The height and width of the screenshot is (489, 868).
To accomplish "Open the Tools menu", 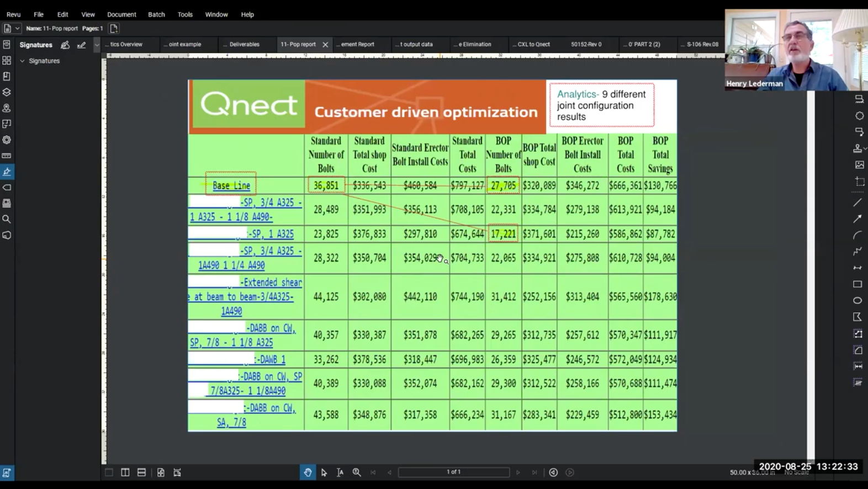I will (x=185, y=14).
